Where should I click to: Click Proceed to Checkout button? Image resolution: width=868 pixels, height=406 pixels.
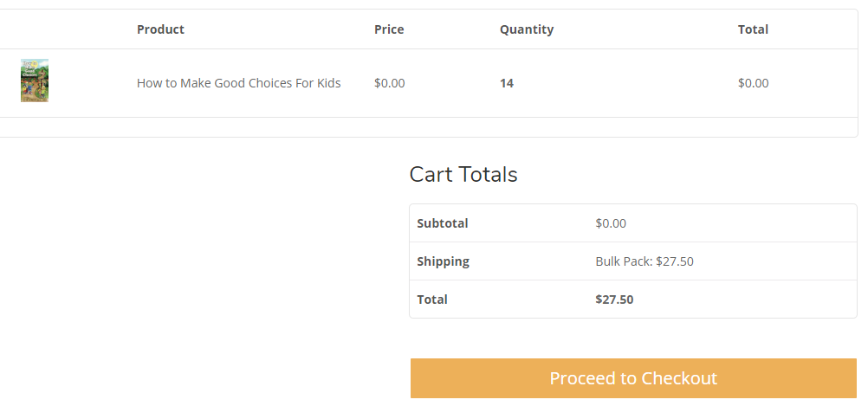(633, 378)
